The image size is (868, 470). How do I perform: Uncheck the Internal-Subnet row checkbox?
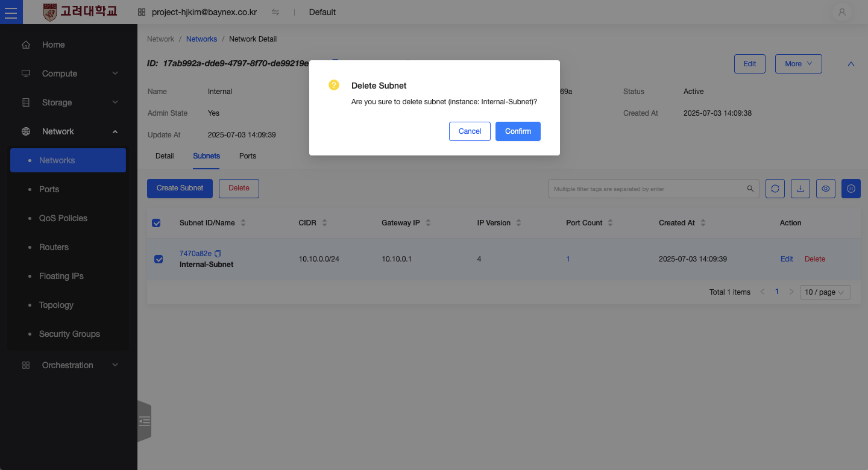click(x=159, y=259)
